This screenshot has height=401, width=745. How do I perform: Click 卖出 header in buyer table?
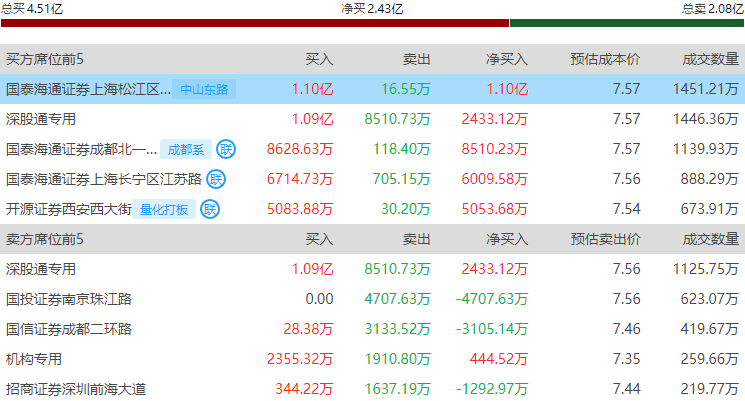pos(417,59)
